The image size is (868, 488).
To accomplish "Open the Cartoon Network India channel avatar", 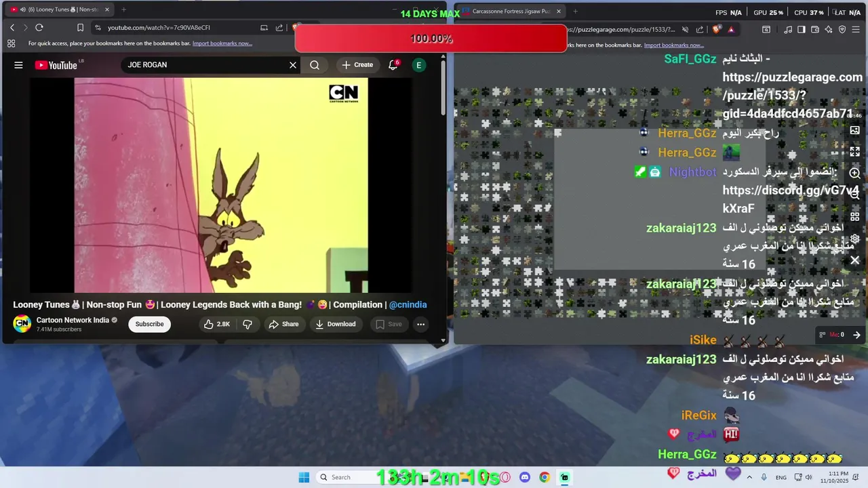I will pyautogui.click(x=22, y=324).
